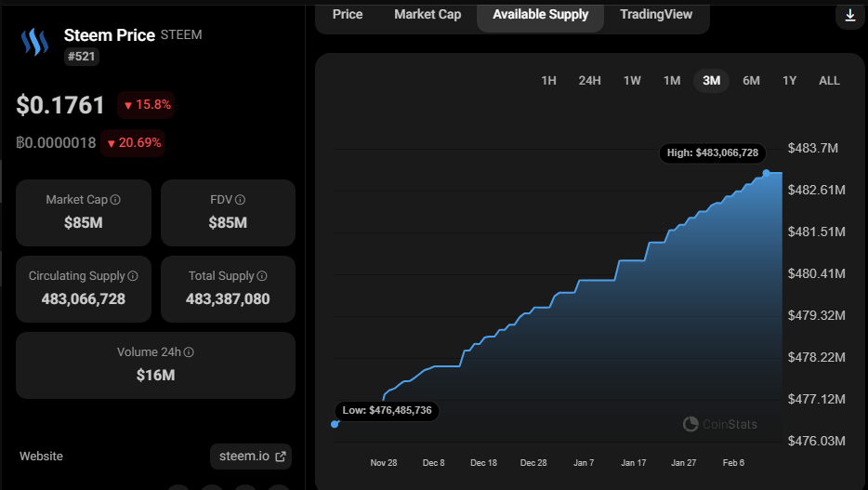Image resolution: width=868 pixels, height=490 pixels.
Task: Set chart range to 1M
Action: point(672,81)
